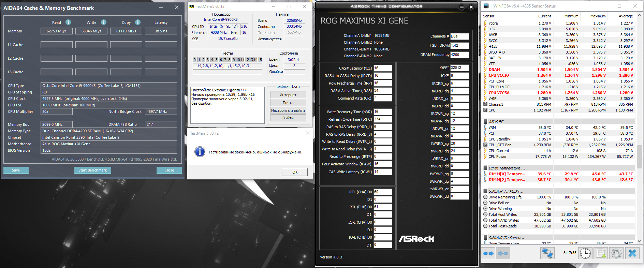This screenshot has height=268, width=644.
Task: Click the drive icon beside S.M.A.R.T.: PLEXT
Action: (x=485, y=191)
